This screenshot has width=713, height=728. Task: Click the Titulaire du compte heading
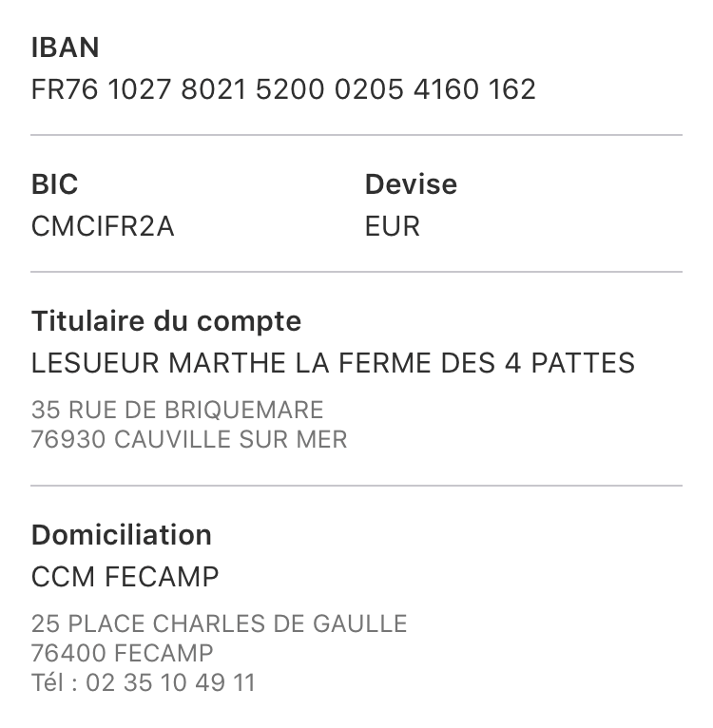(x=166, y=321)
